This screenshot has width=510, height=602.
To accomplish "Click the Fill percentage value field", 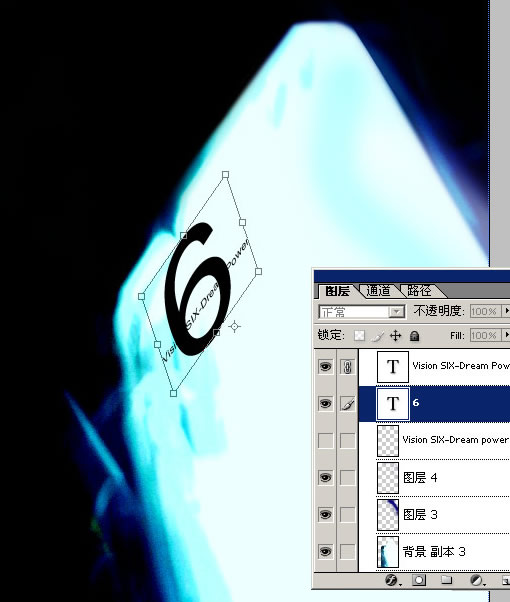I will click(486, 335).
